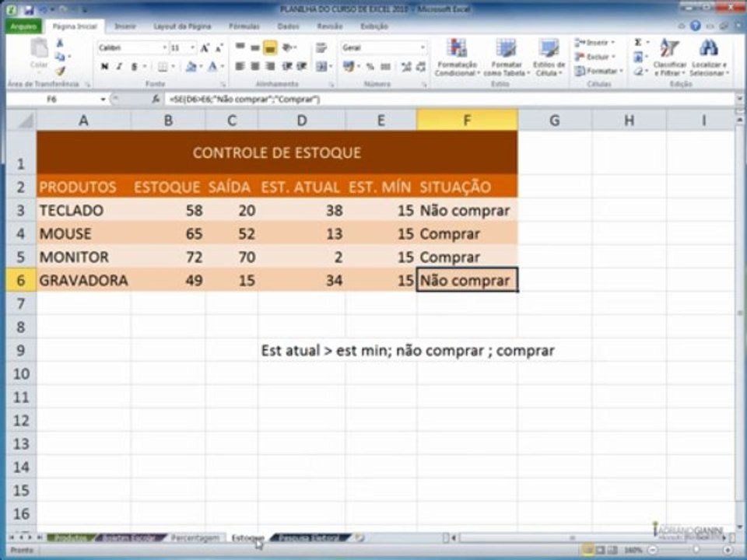Toggle bold N formatting
Image resolution: width=747 pixels, height=560 pixels.
pyautogui.click(x=104, y=67)
